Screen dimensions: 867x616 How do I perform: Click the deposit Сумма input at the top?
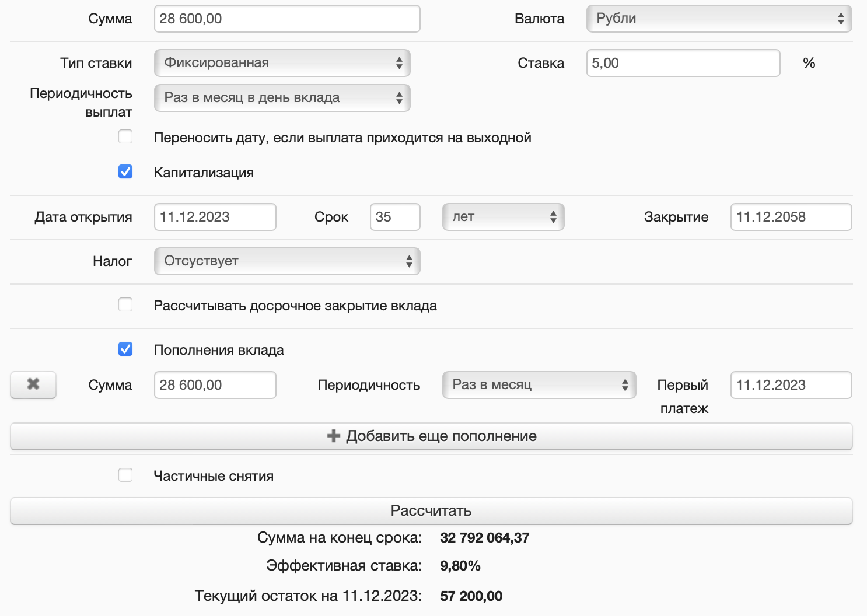click(x=287, y=19)
